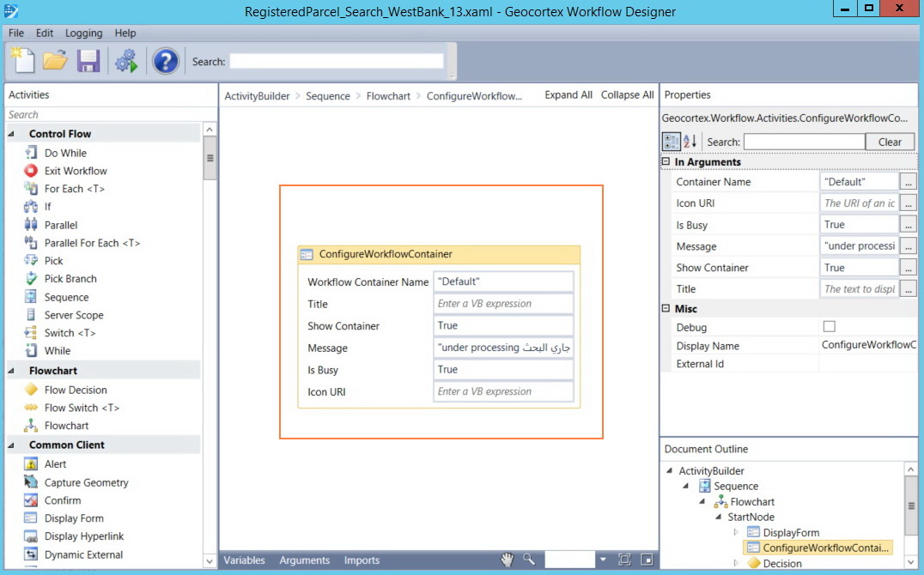
Task: Select the Flow Decision diamond icon
Action: (x=31, y=390)
